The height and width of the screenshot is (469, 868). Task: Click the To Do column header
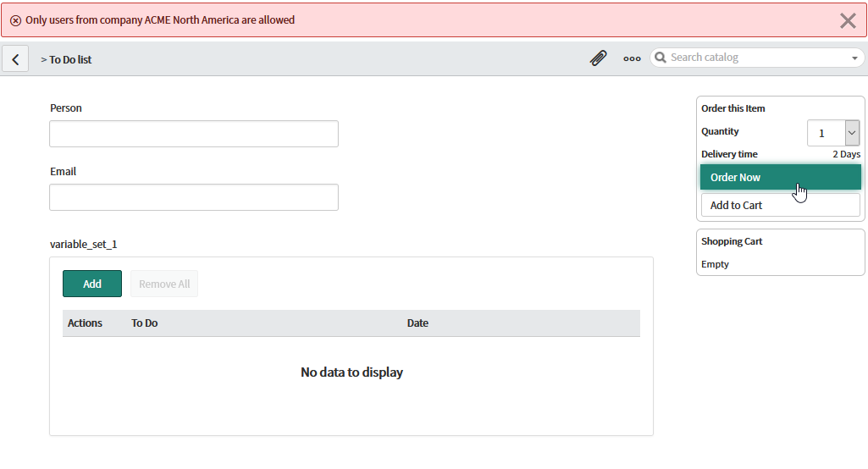click(x=145, y=323)
